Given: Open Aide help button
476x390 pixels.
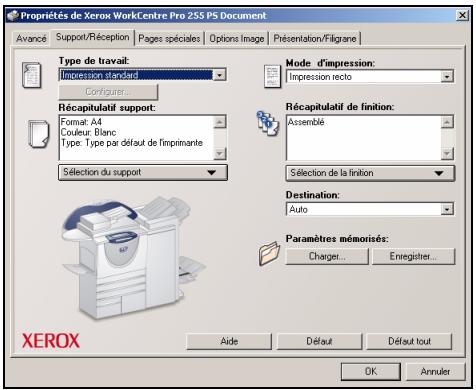Looking at the screenshot, I should [229, 341].
